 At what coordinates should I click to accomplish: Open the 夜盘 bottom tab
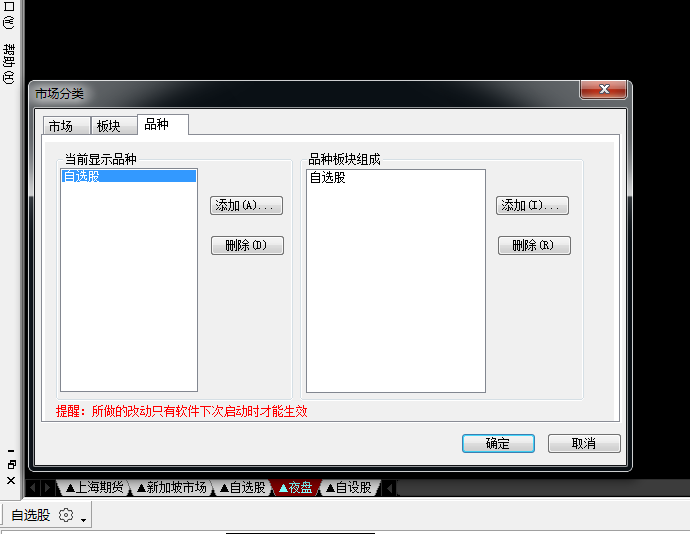pos(296,487)
